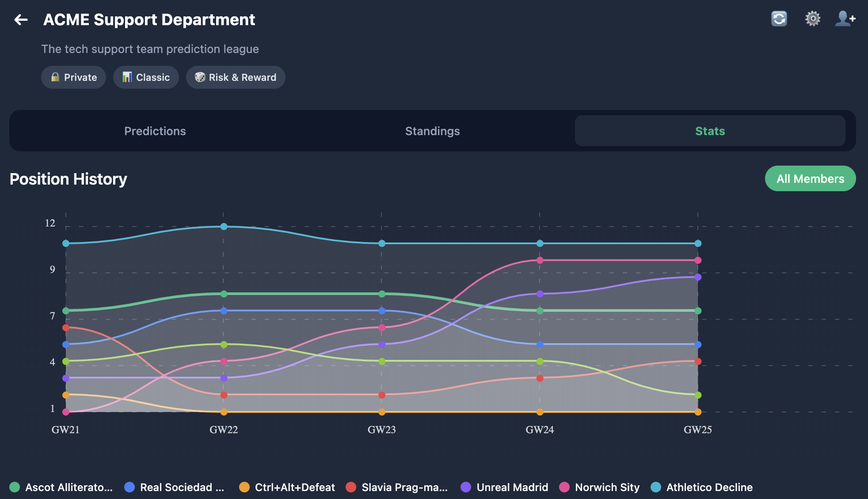868x499 pixels.
Task: Switch to the Predictions tab
Action: point(155,131)
